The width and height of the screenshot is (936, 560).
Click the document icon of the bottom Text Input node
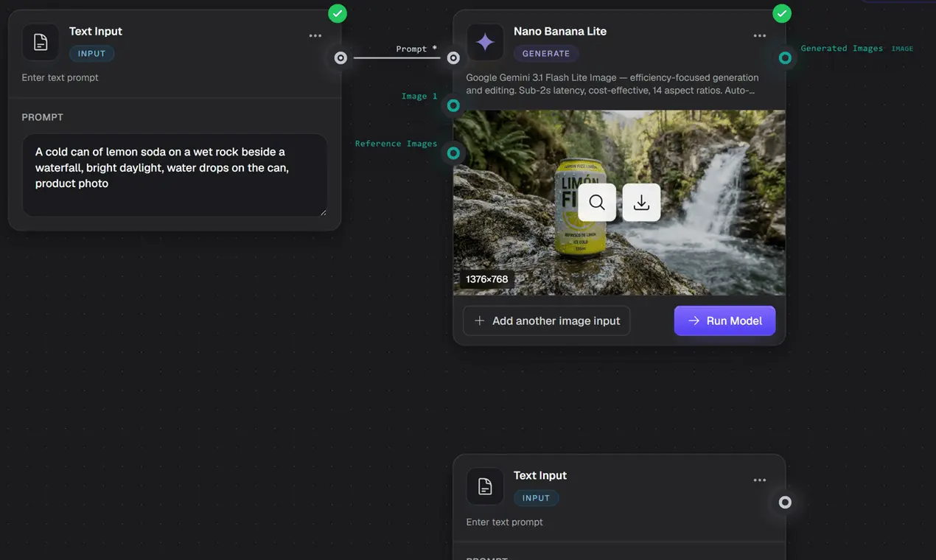click(485, 487)
